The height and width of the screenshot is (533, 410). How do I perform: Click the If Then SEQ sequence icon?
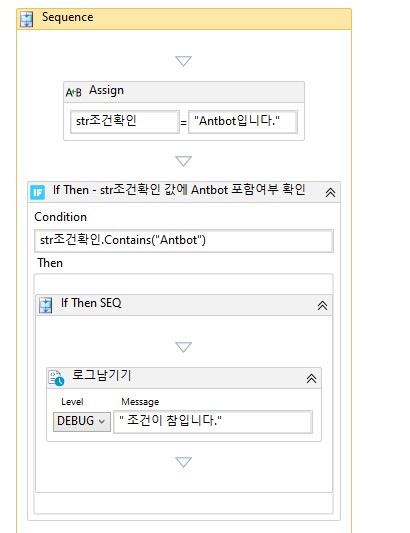coord(45,305)
